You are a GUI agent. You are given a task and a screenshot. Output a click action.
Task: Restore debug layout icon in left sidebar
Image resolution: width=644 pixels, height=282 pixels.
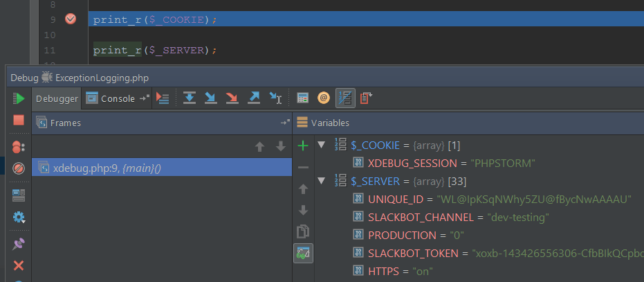click(x=19, y=195)
